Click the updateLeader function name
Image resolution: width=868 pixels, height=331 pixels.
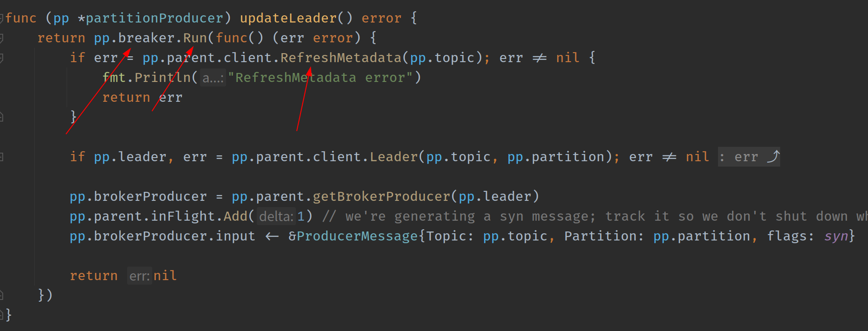tap(288, 18)
